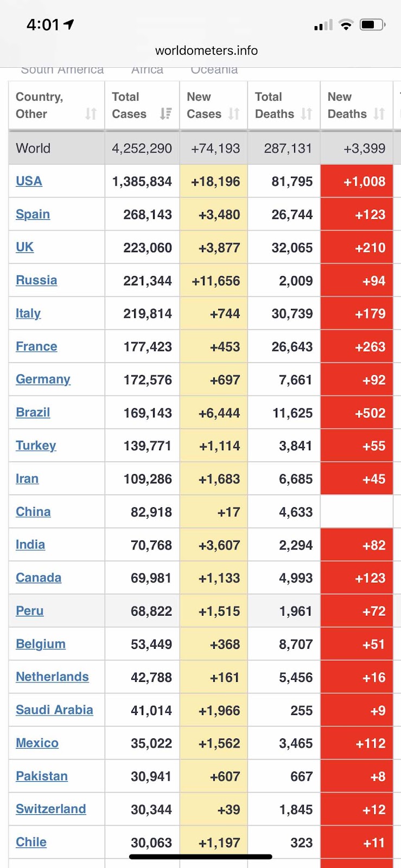
Task: Open the Russia country link
Action: tap(36, 280)
